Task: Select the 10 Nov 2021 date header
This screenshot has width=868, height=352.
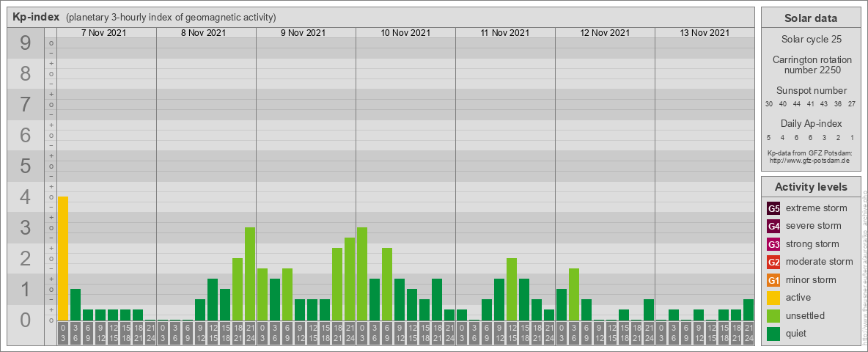Action: [405, 33]
